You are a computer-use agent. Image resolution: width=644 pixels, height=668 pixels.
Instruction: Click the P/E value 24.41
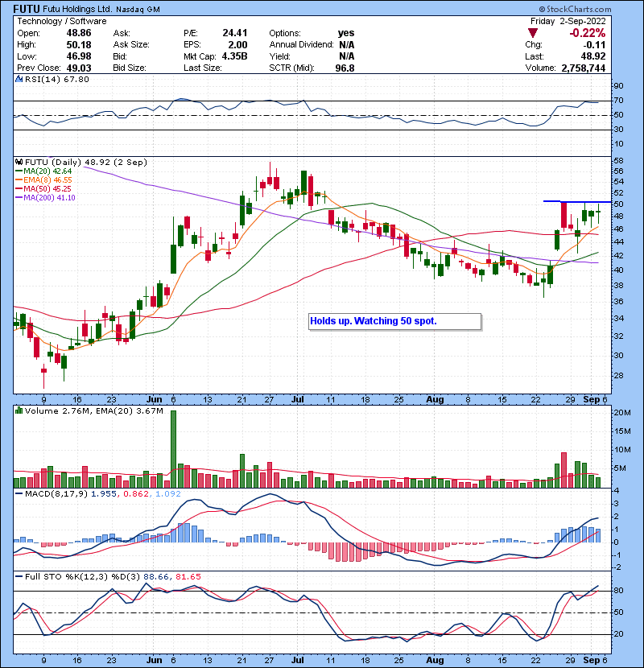click(235, 33)
